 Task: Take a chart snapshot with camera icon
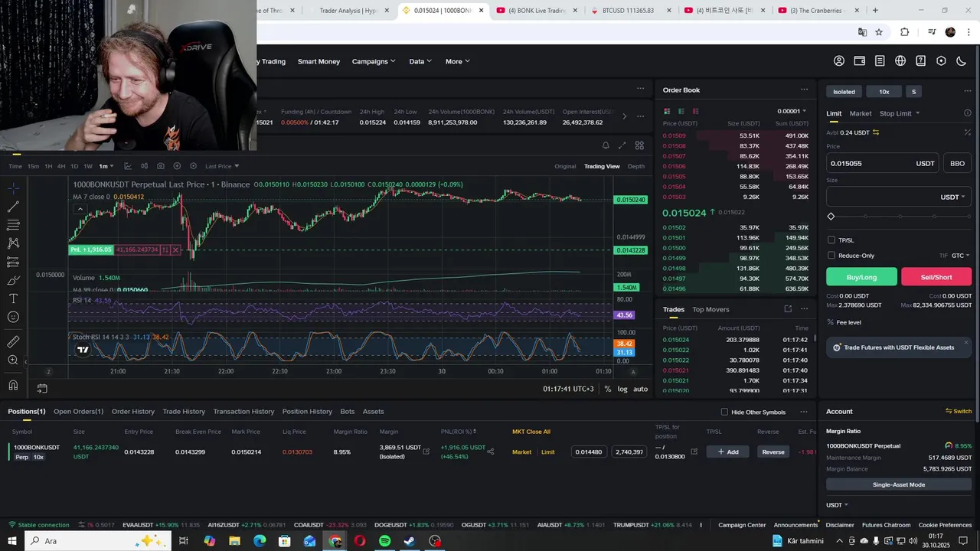(x=160, y=166)
